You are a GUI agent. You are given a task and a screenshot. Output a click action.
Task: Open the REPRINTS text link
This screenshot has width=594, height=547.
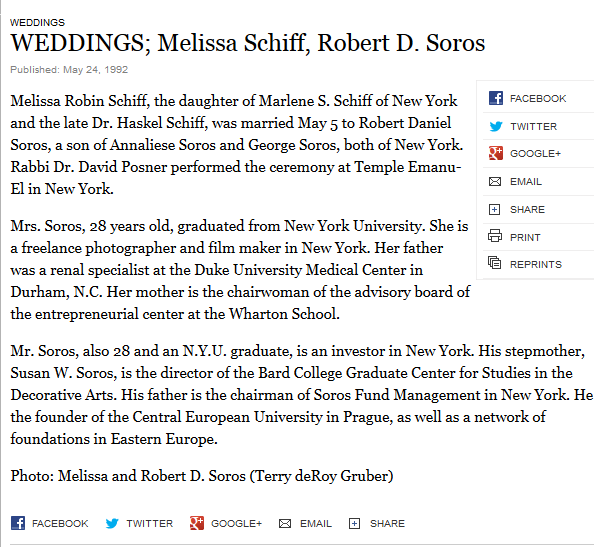(536, 264)
